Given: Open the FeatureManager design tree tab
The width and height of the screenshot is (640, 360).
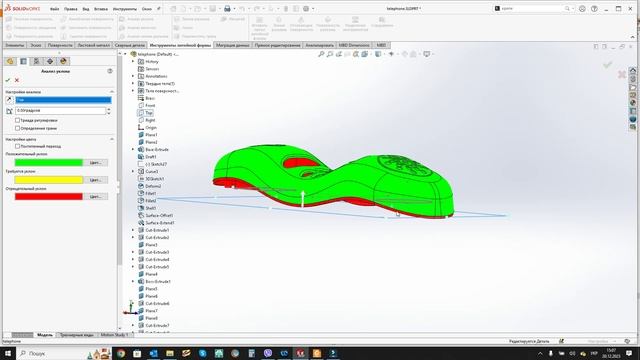Looking at the screenshot, I should [x=10, y=61].
